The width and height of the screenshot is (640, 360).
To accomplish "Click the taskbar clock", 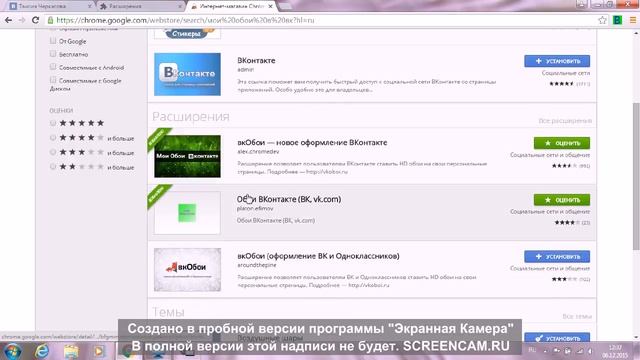I will coord(615,351).
